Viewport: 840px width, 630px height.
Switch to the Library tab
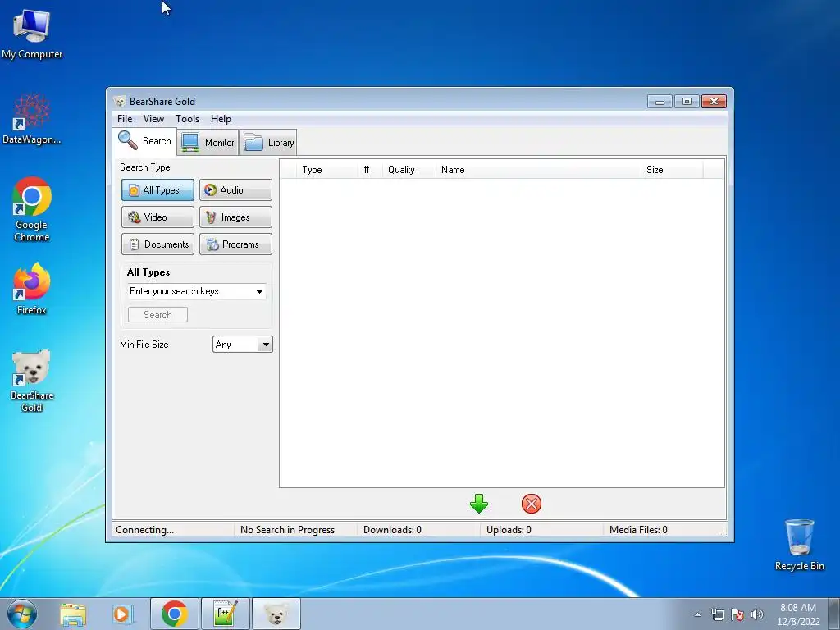pos(268,143)
